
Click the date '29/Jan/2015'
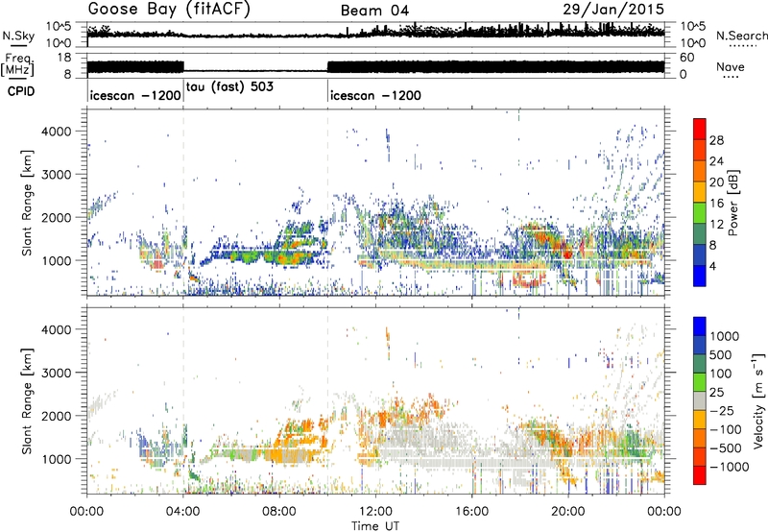[613, 10]
